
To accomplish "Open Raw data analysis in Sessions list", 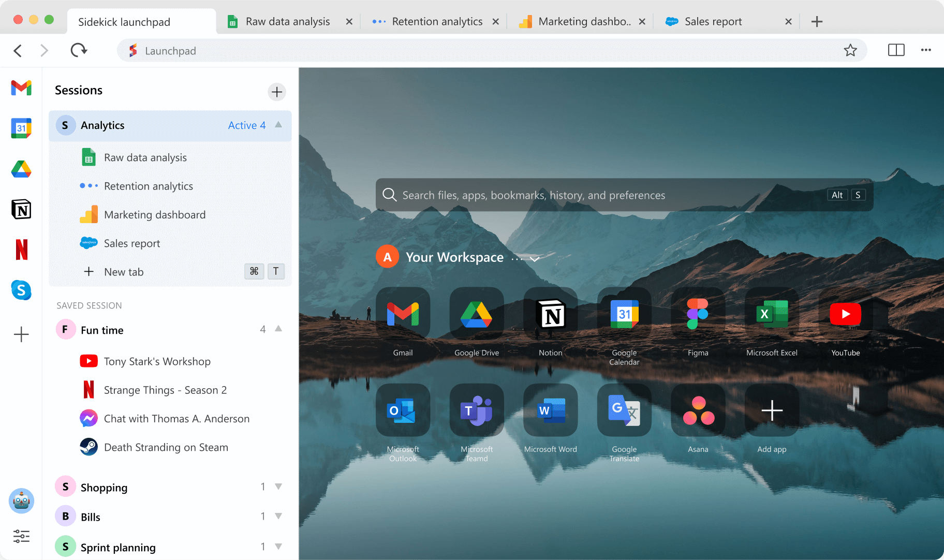I will click(x=170, y=157).
